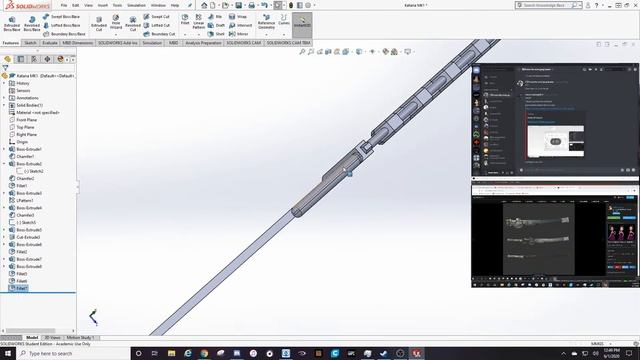
Task: Select the Revolved Cut tool
Action: [x=133, y=24]
